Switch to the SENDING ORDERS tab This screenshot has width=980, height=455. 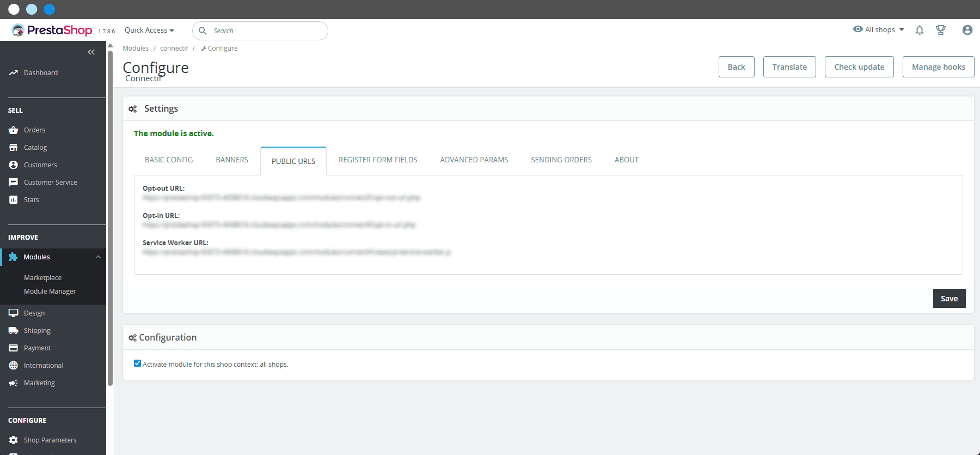[561, 160]
